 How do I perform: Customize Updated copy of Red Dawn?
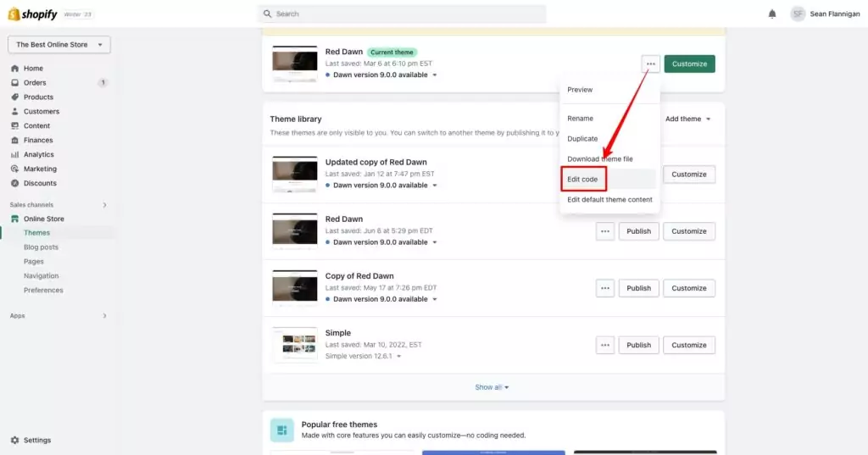[688, 175]
